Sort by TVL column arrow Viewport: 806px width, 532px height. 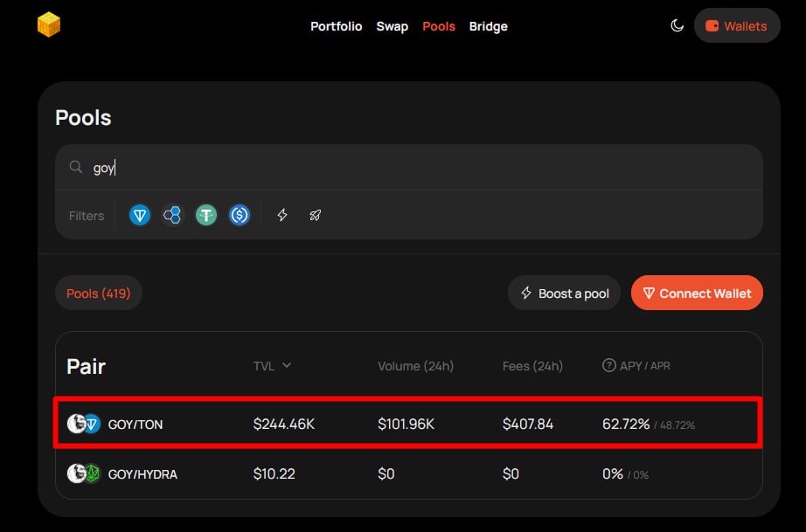pos(287,366)
